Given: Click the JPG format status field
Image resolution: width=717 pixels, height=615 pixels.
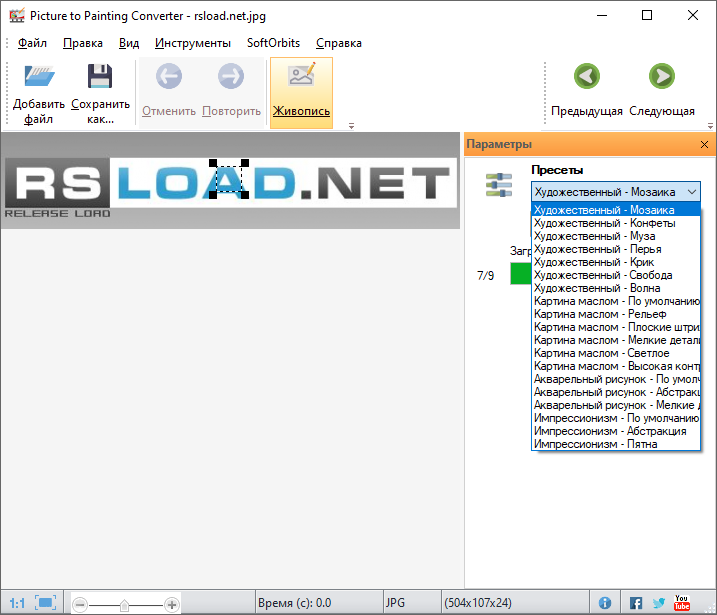Looking at the screenshot, I should 411,603.
